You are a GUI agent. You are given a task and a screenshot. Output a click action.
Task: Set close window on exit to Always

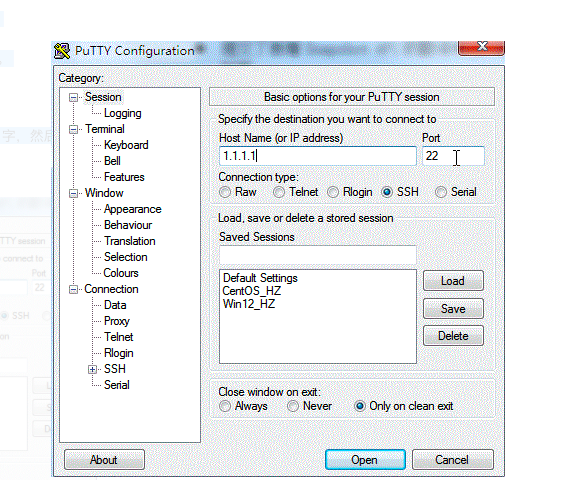(x=225, y=406)
